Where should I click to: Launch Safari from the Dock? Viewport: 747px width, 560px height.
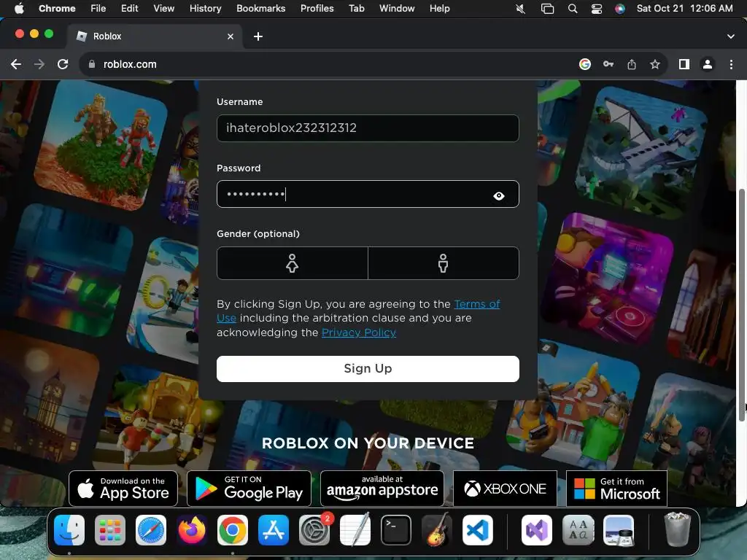[x=151, y=530]
